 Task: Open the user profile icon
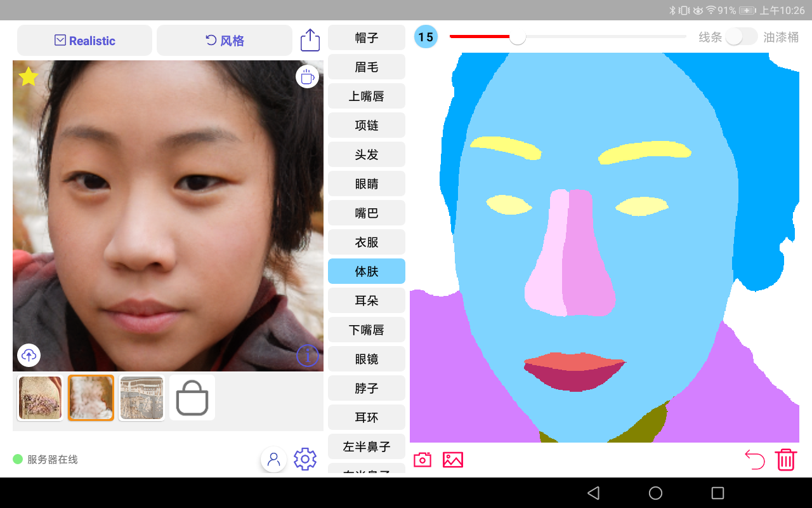(x=273, y=459)
